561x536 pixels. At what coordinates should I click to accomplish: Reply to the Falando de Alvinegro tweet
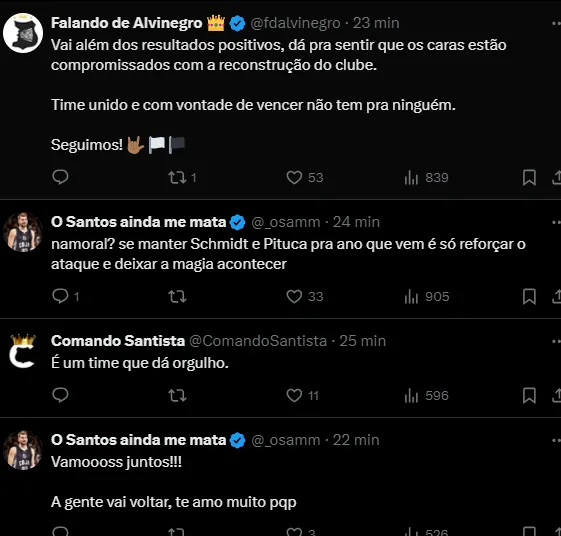point(60,177)
